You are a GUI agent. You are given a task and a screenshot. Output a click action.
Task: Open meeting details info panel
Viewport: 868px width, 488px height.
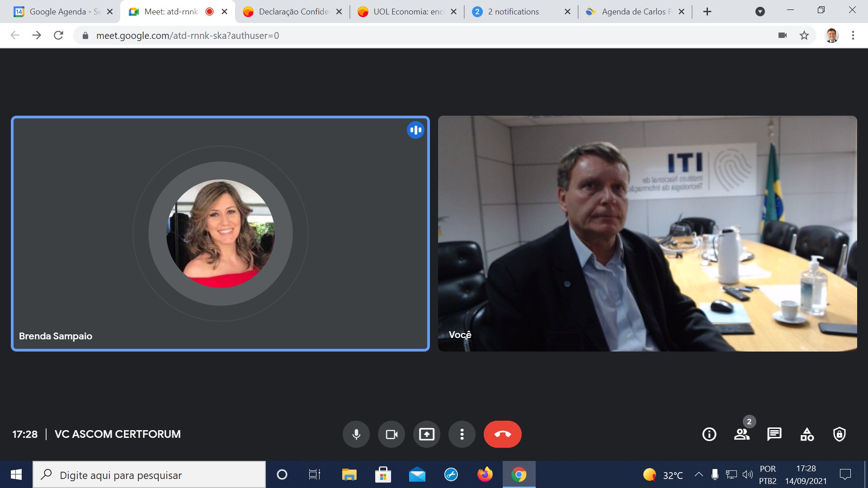tap(708, 434)
